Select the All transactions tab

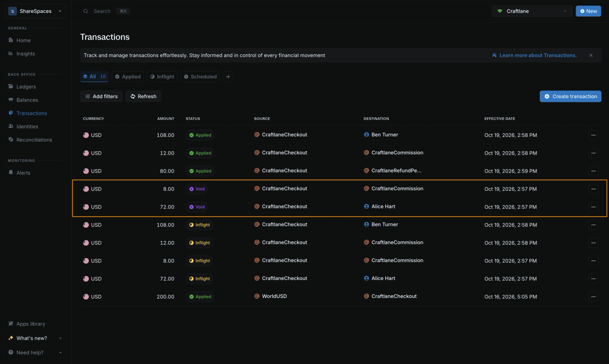point(94,77)
